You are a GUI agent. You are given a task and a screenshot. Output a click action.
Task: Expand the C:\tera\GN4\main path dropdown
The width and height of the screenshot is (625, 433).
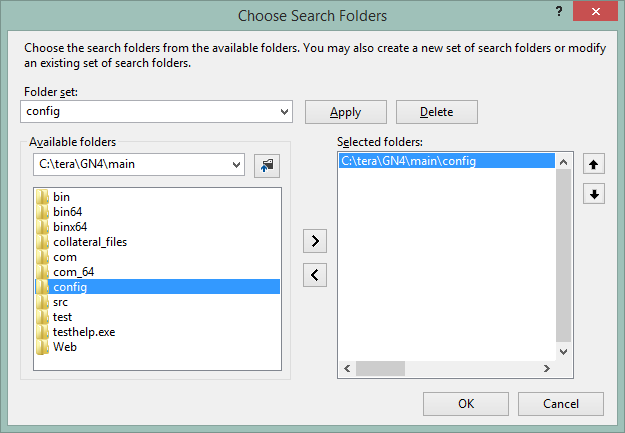tap(139, 164)
